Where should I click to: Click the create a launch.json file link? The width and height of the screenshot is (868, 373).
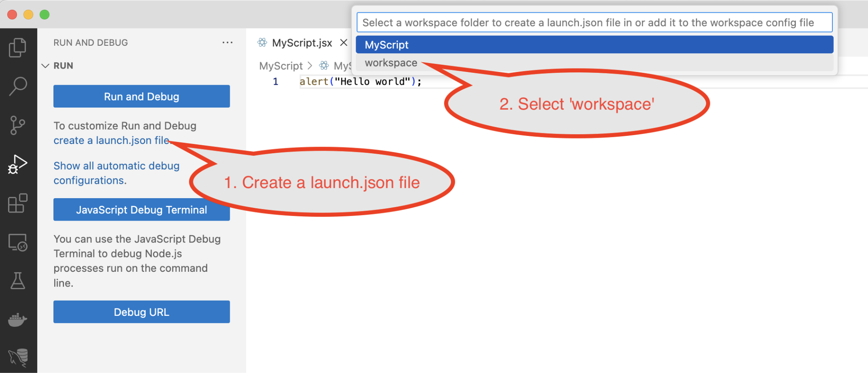[111, 141]
